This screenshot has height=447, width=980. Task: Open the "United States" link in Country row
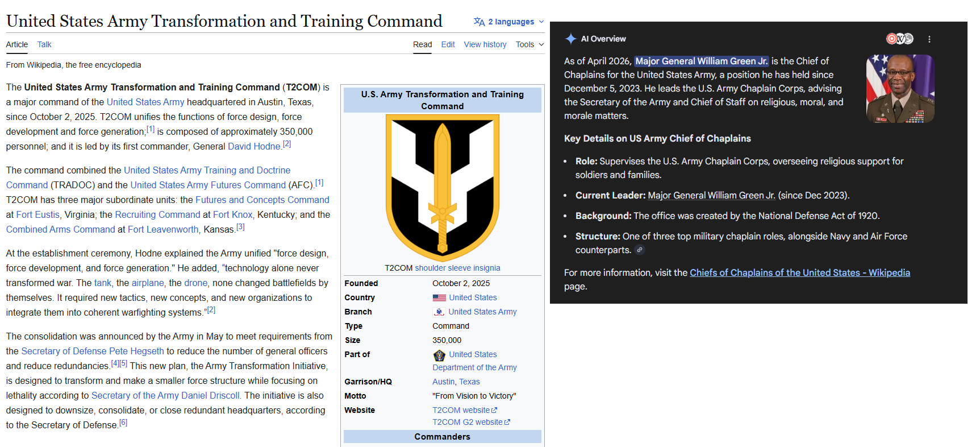coord(473,297)
